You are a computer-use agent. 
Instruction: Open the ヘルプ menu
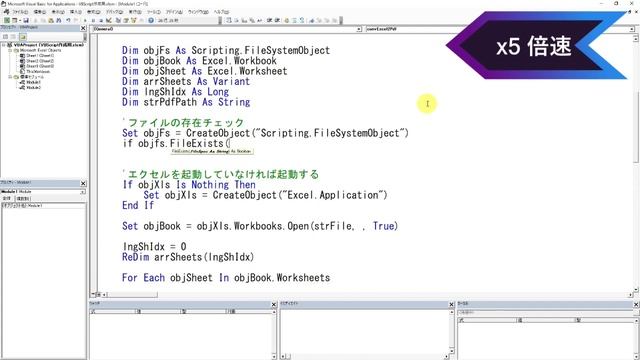[x=222, y=12]
